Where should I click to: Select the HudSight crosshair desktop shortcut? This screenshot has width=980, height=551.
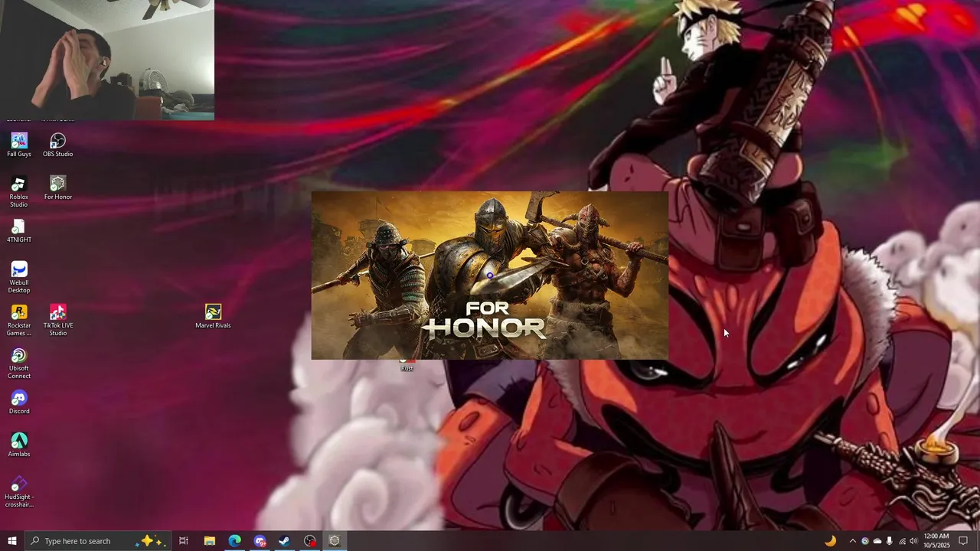(19, 491)
